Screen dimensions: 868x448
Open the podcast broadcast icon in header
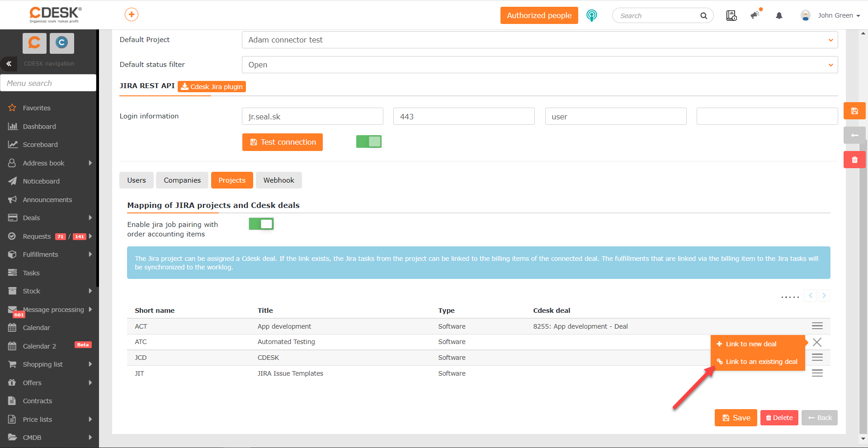pos(591,15)
